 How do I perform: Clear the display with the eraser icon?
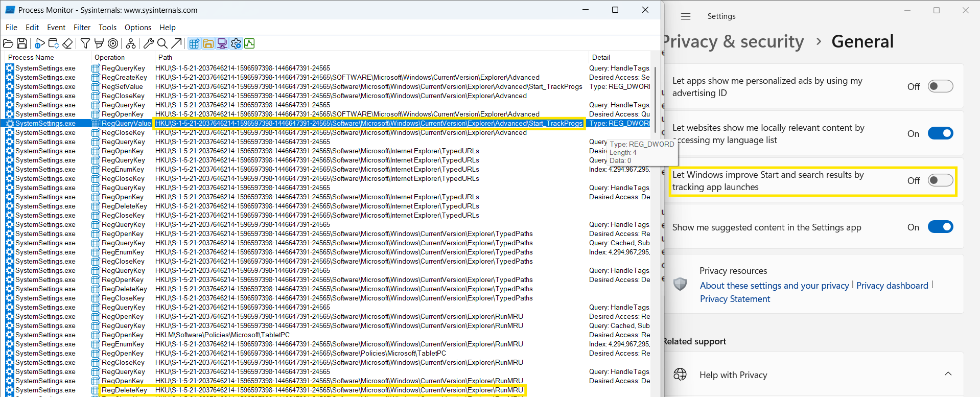click(x=67, y=43)
